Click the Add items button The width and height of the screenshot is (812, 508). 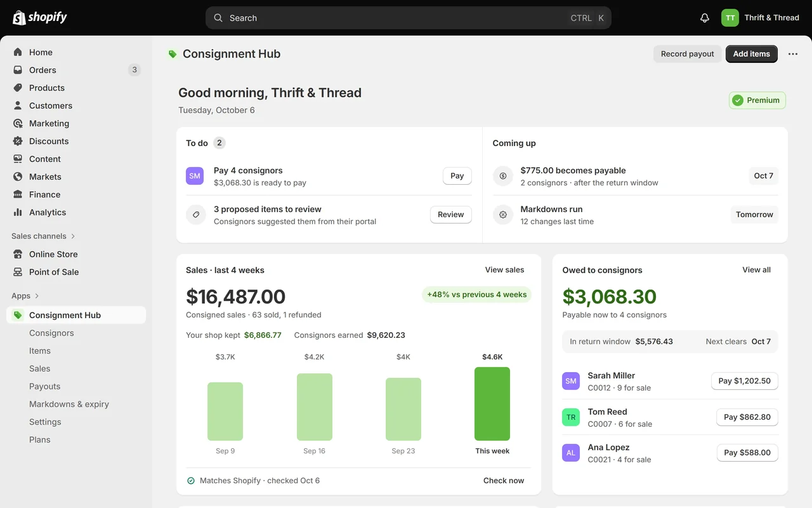[x=752, y=54]
